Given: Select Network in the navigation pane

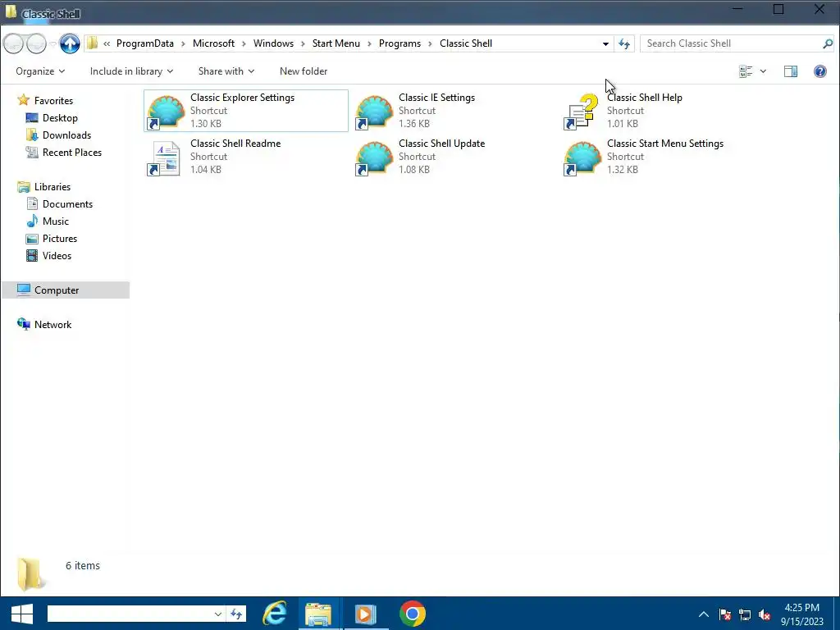Looking at the screenshot, I should click(x=53, y=325).
